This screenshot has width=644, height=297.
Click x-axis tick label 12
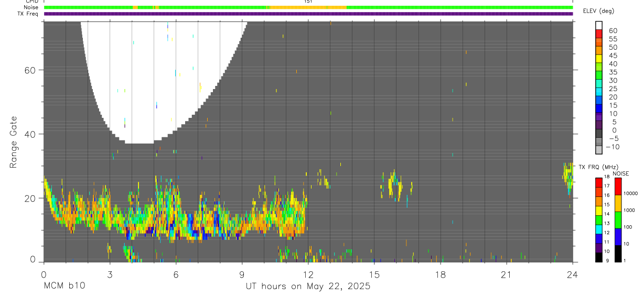tap(308, 274)
